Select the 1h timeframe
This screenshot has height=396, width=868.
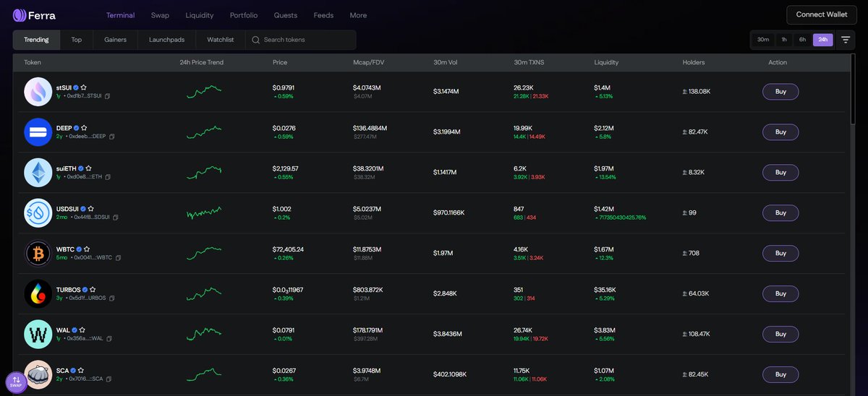point(784,40)
